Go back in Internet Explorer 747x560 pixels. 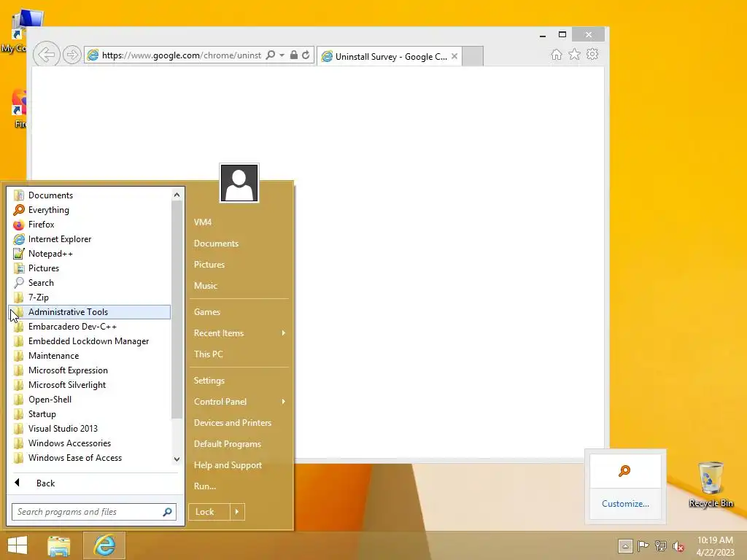coord(46,55)
